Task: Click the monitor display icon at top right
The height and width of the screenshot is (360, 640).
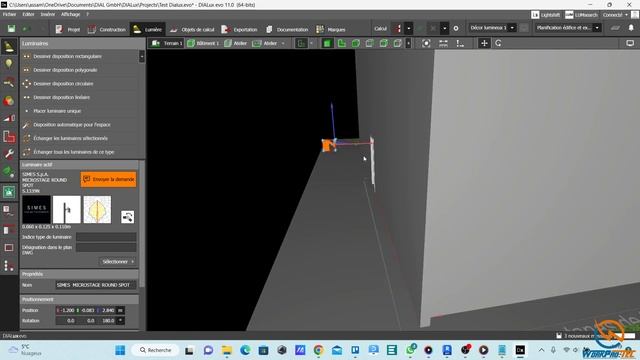Action: pos(630,43)
